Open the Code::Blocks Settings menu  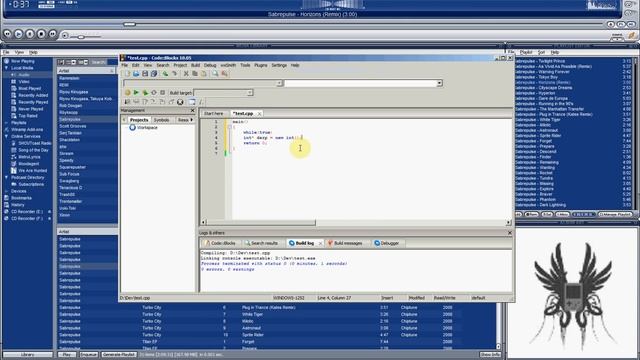click(x=279, y=65)
